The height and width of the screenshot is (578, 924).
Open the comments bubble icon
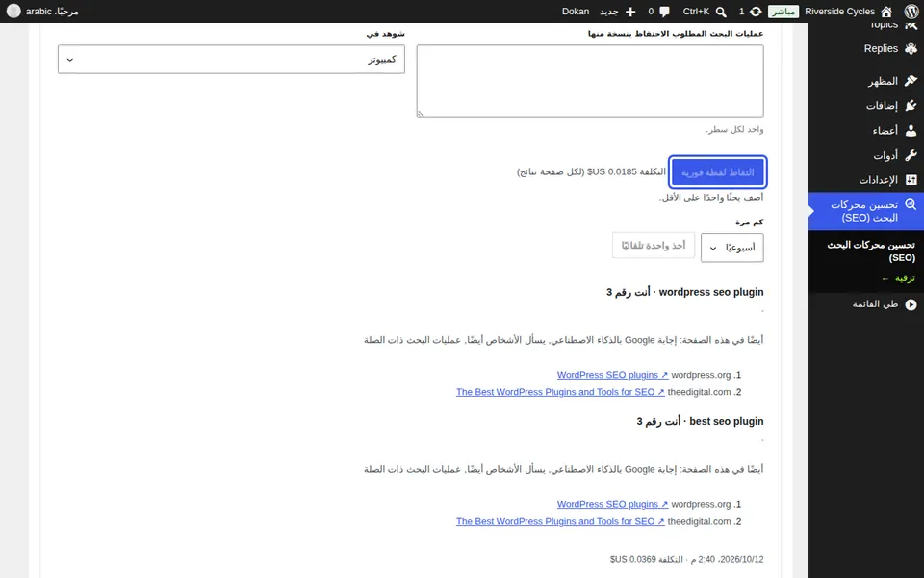coord(664,12)
